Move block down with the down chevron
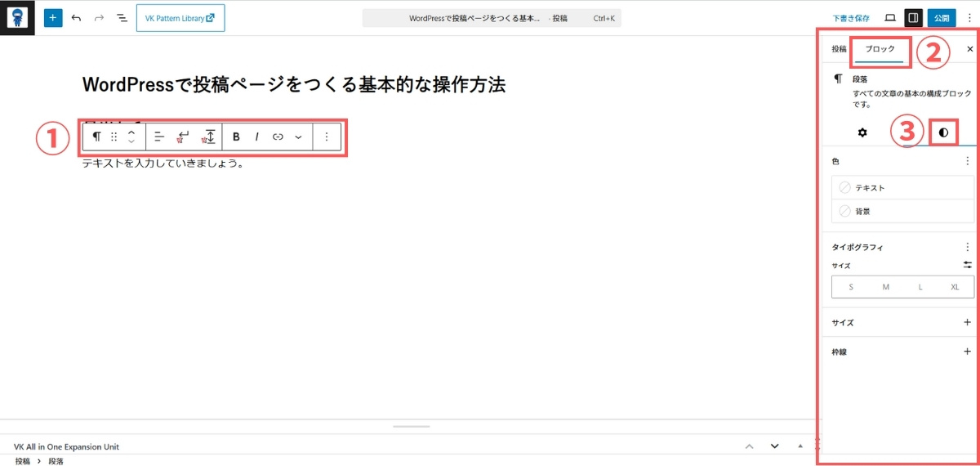 (x=131, y=143)
